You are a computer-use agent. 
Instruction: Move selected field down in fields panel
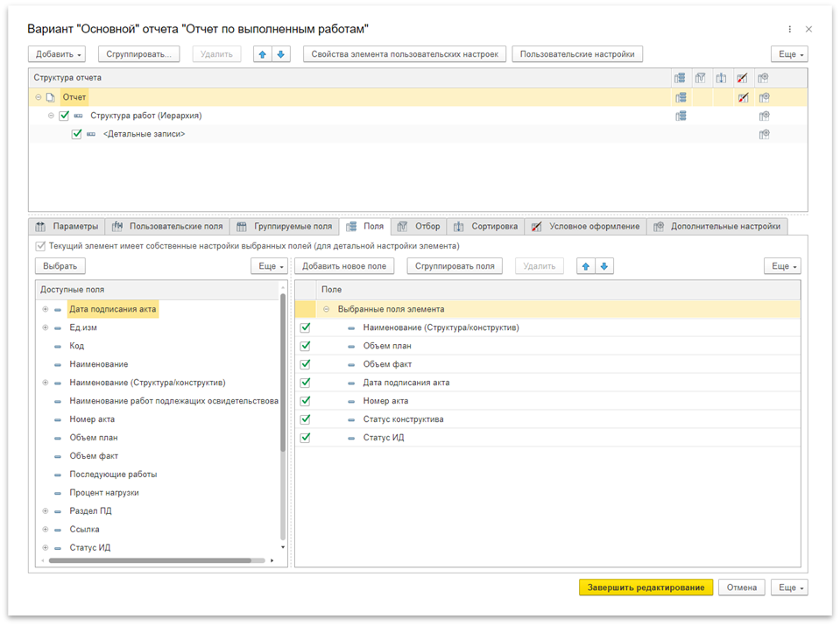[x=604, y=266]
